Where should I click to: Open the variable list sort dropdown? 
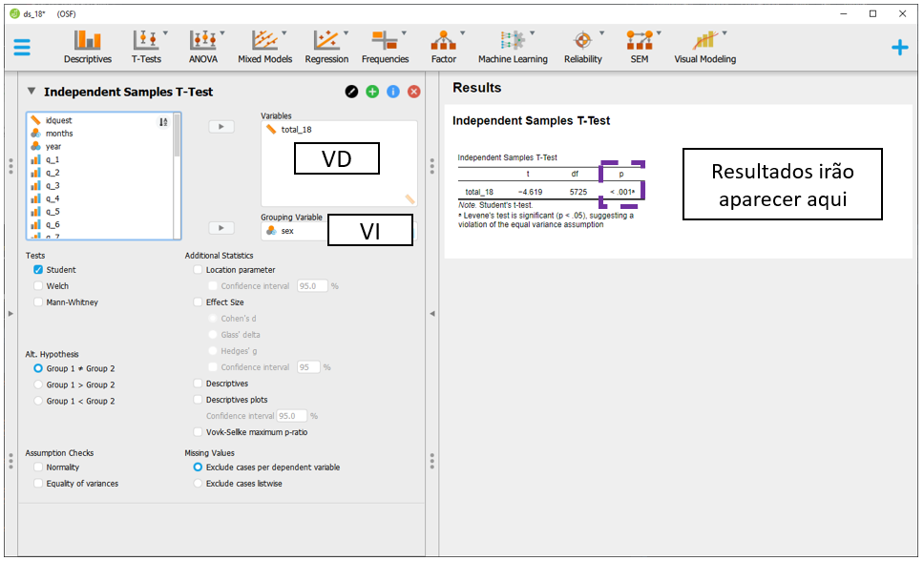pyautogui.click(x=163, y=121)
